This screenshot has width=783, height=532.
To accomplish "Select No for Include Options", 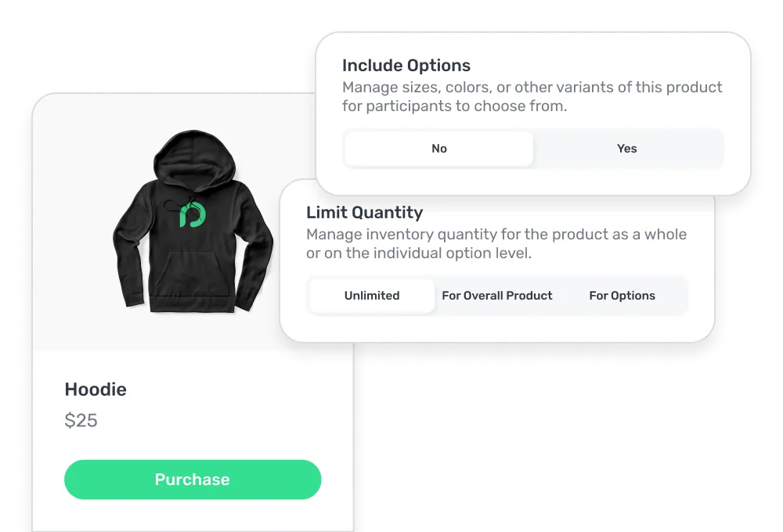I will (438, 149).
